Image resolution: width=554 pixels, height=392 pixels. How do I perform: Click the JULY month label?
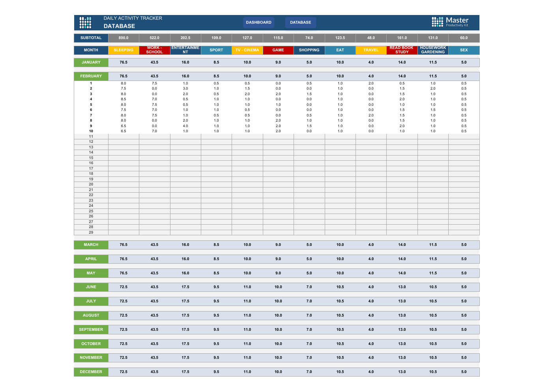[91, 301]
